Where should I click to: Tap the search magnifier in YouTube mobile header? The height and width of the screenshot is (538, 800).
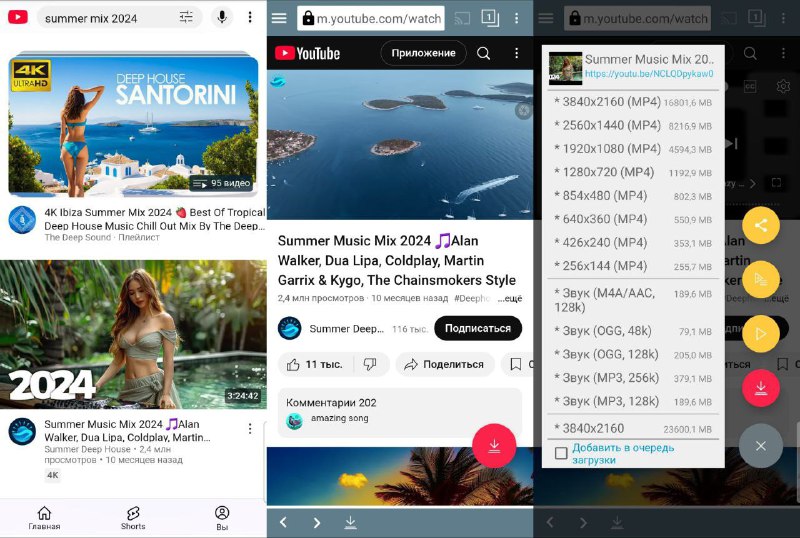484,53
